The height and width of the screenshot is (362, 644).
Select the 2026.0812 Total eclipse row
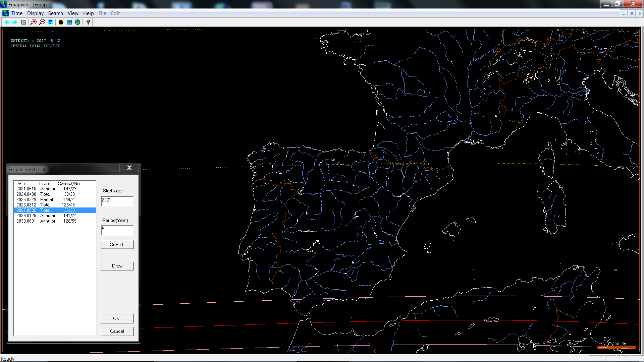(55, 205)
